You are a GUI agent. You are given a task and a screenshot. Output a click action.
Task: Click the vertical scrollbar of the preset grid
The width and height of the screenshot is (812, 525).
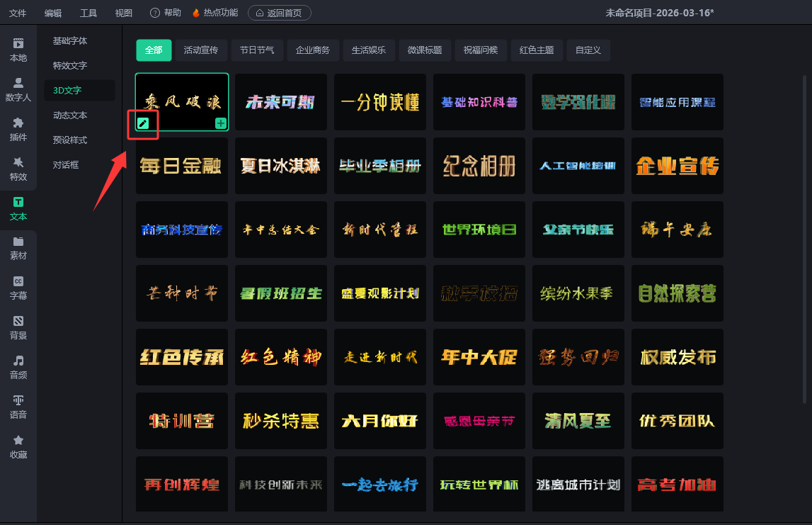click(805, 234)
